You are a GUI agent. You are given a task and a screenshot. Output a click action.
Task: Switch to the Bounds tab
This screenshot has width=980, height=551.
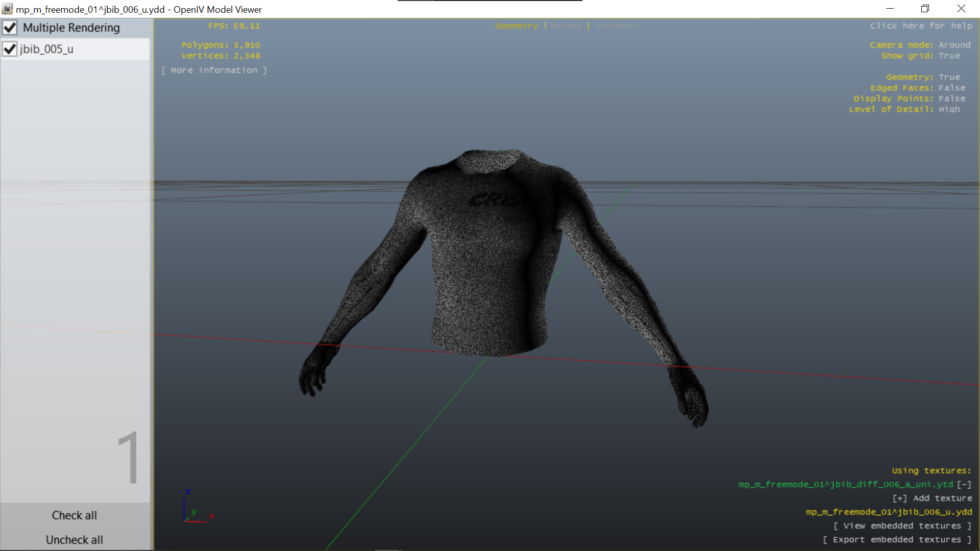(566, 26)
